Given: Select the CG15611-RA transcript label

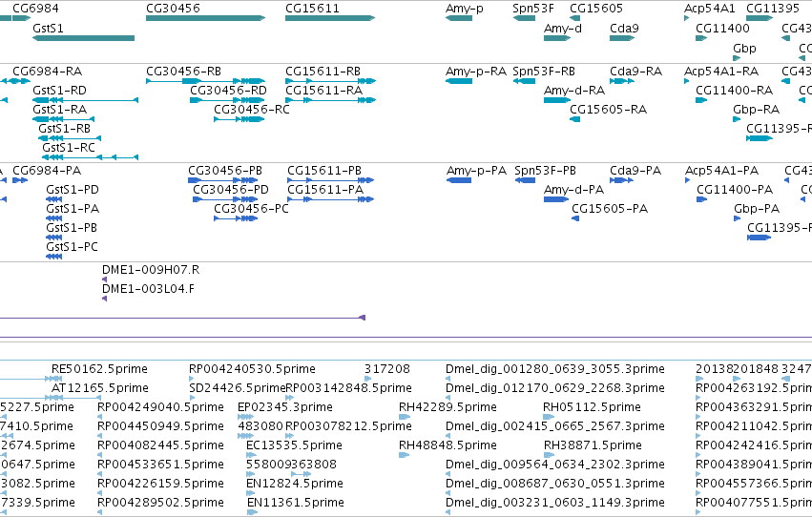Looking at the screenshot, I should click(x=324, y=91).
